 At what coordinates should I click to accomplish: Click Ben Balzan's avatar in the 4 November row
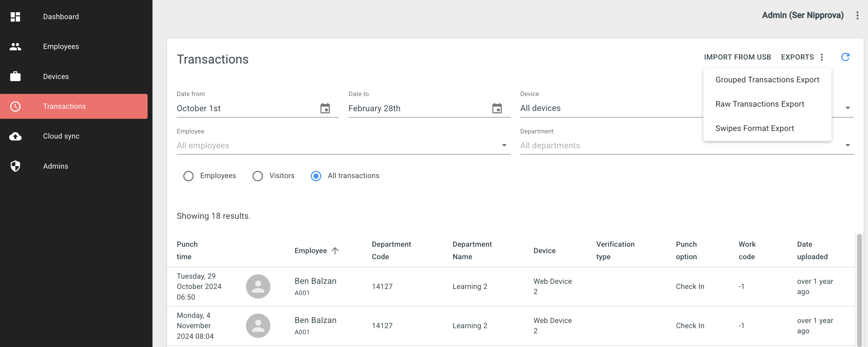click(258, 325)
